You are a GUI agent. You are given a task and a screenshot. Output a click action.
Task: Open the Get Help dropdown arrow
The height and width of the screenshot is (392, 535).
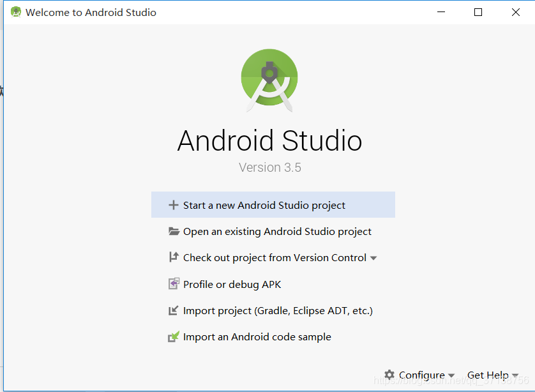click(515, 375)
